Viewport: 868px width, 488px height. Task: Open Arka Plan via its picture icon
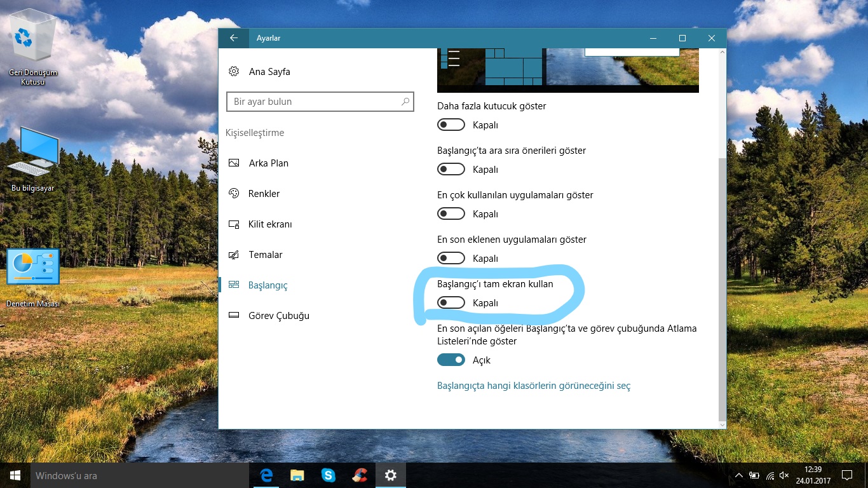234,163
